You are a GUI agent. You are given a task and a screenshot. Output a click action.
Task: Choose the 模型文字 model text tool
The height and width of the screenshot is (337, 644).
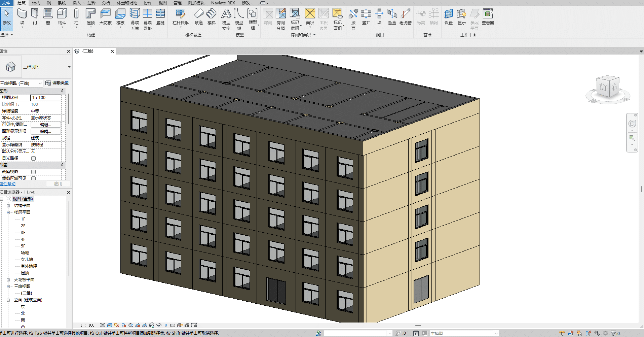click(226, 20)
